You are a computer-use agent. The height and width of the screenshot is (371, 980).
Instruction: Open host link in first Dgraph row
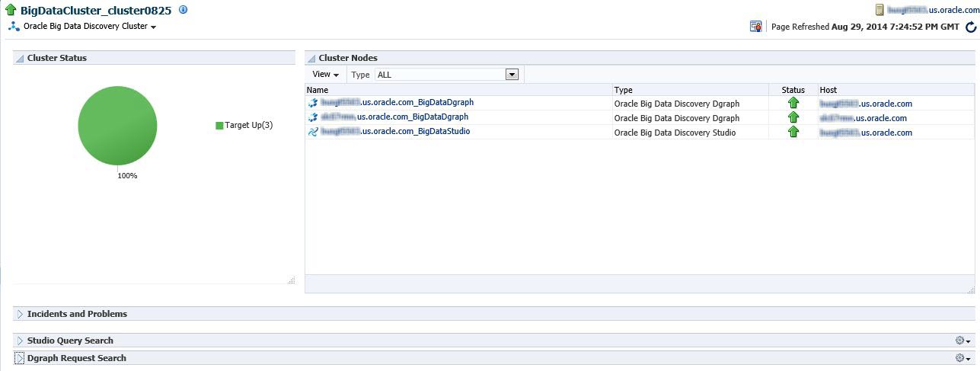866,104
